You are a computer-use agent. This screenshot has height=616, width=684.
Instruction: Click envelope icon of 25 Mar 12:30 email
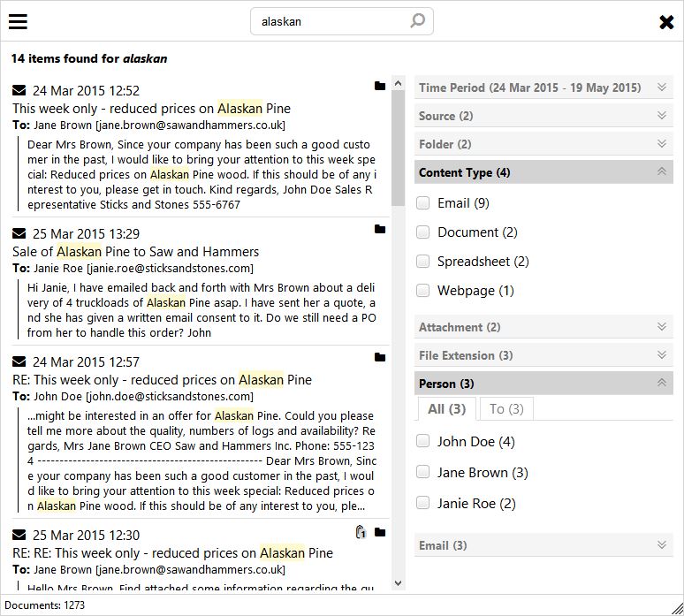[x=19, y=535]
